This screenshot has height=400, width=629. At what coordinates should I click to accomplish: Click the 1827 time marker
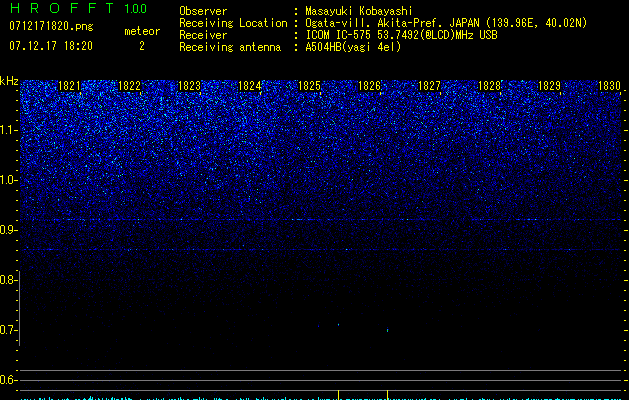(430, 86)
